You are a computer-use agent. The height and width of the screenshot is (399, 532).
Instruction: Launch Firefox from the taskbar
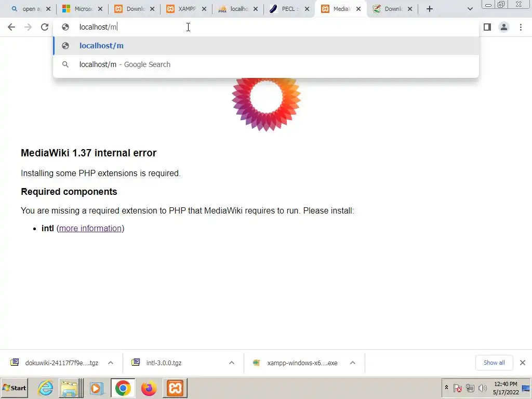click(149, 388)
